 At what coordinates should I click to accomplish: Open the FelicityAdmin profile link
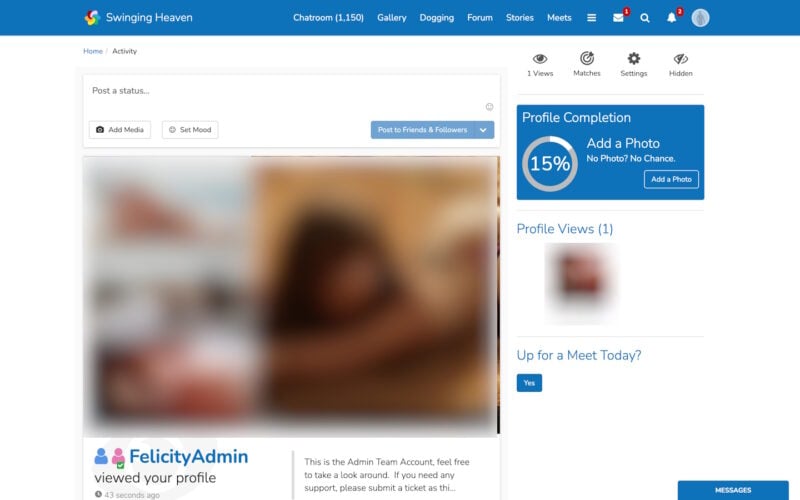[x=189, y=457]
